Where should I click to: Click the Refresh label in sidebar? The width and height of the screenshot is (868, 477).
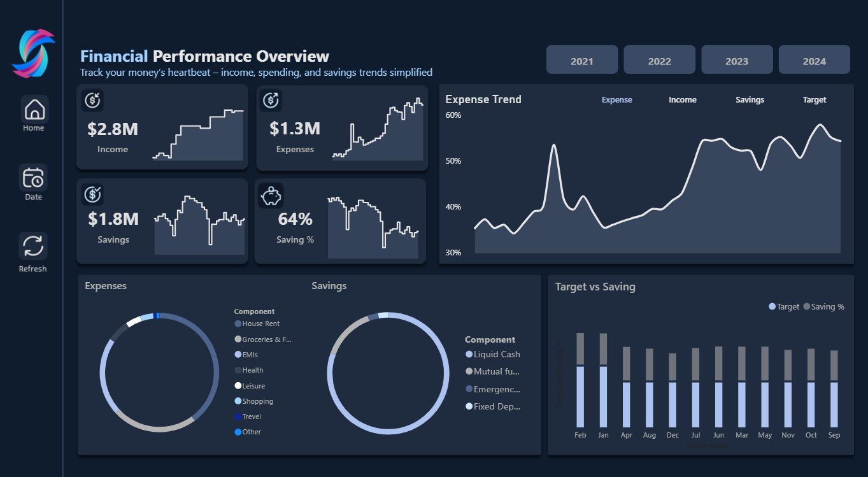coord(33,269)
